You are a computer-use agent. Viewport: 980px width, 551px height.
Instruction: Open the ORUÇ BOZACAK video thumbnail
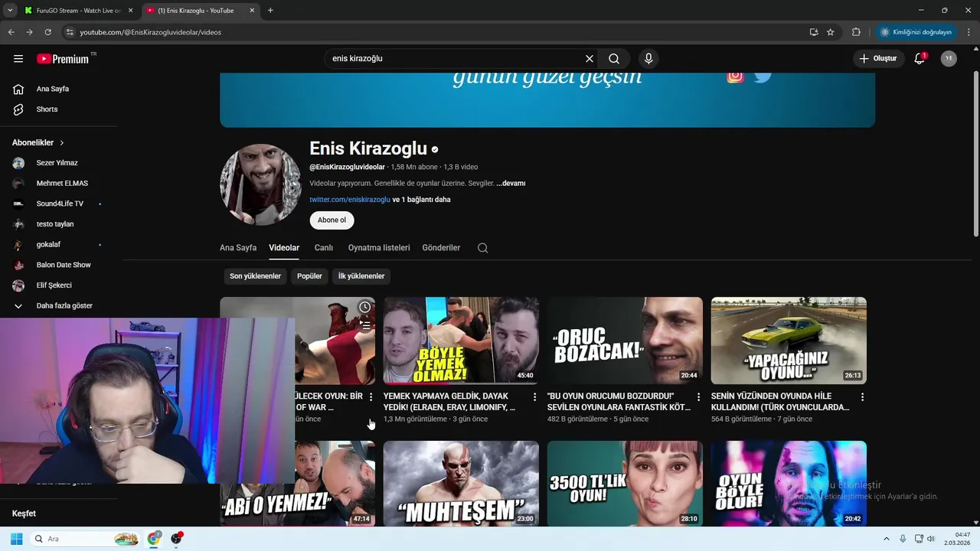(x=625, y=341)
